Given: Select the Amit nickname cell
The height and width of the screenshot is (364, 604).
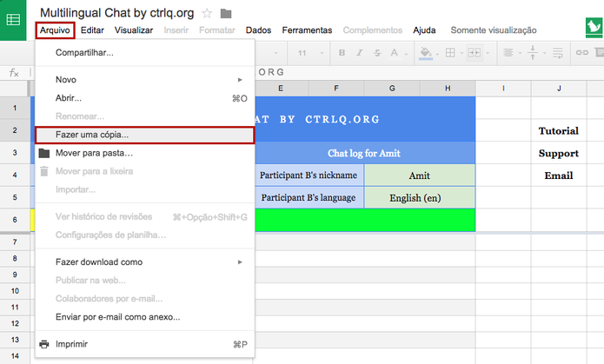Looking at the screenshot, I should click(420, 175).
